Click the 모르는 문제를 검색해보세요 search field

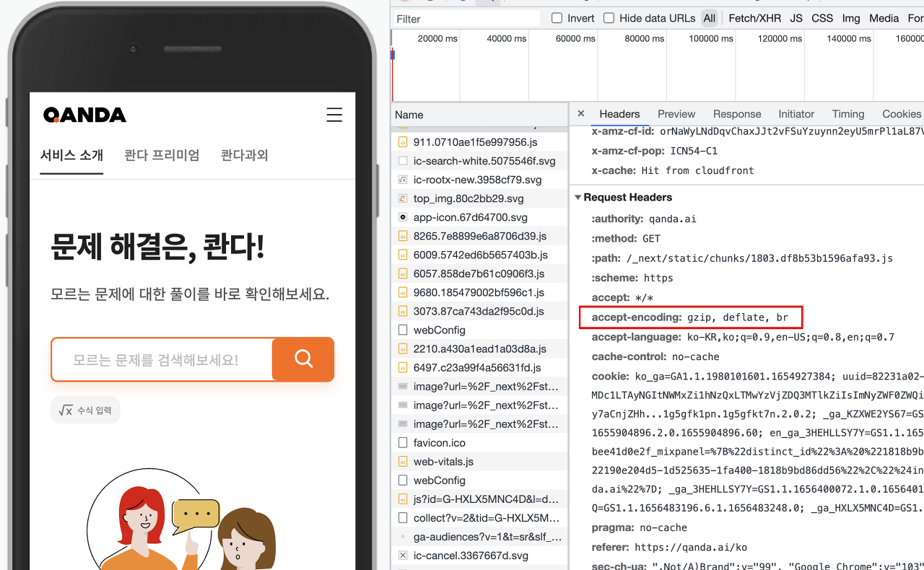tap(162, 359)
